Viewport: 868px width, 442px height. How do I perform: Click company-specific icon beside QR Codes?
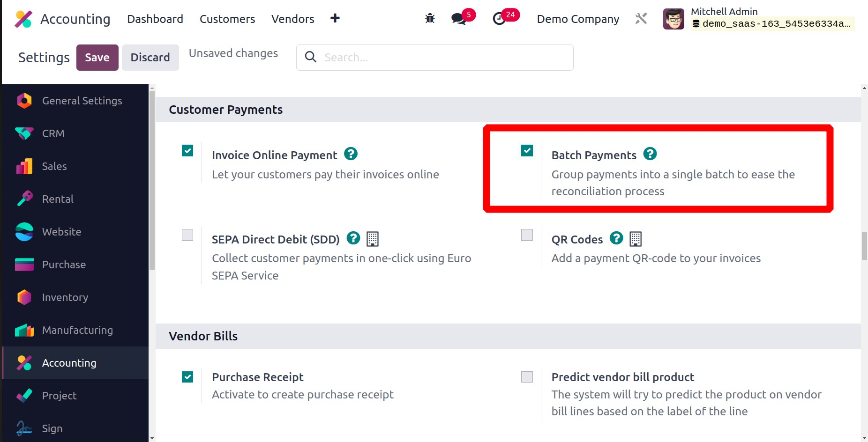636,239
